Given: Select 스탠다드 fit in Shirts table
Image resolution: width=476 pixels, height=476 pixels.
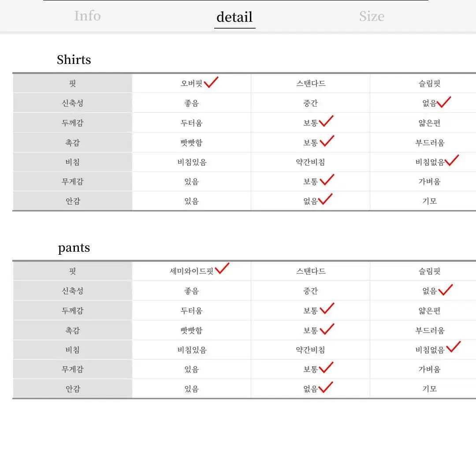Looking at the screenshot, I should point(311,83).
